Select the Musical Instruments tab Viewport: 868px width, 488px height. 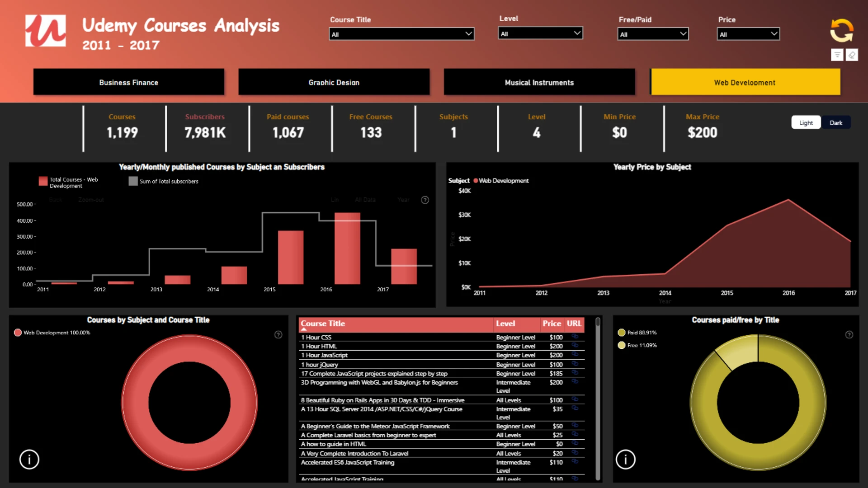pos(539,82)
